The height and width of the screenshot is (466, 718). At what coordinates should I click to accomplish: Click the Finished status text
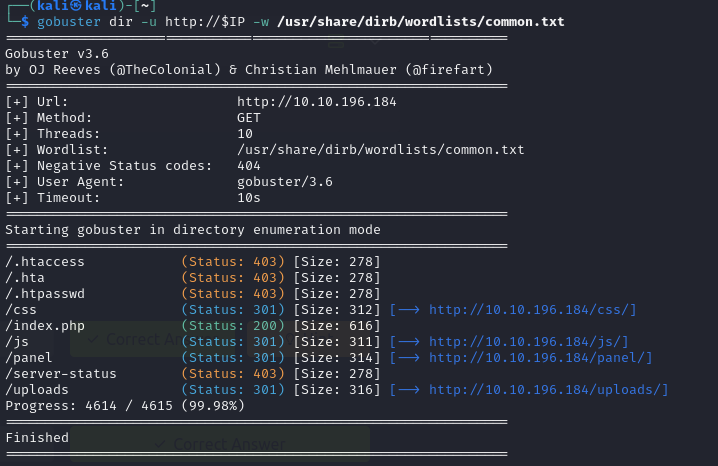(37, 438)
